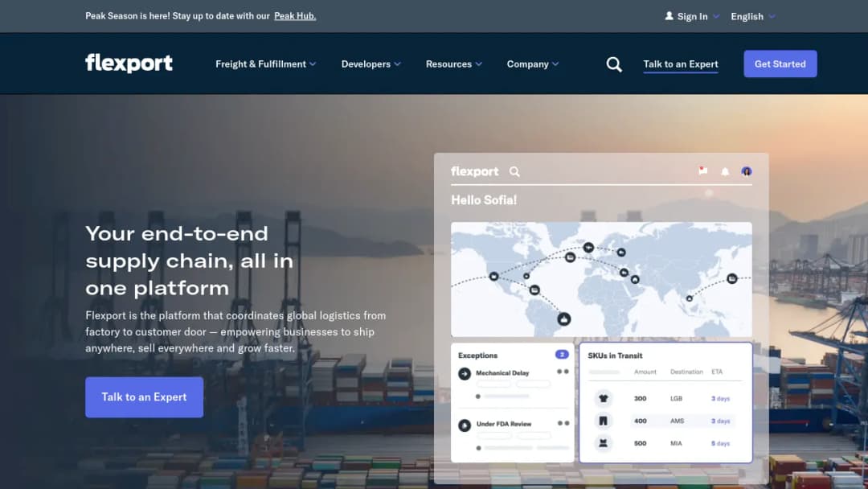
Task: Expand the Resources menu
Action: click(454, 64)
